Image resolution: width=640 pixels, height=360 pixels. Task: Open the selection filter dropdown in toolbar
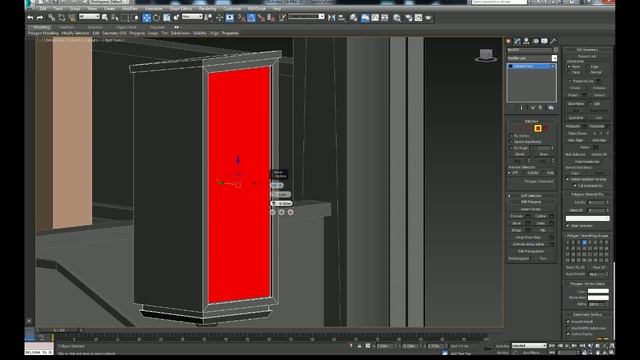(89, 17)
